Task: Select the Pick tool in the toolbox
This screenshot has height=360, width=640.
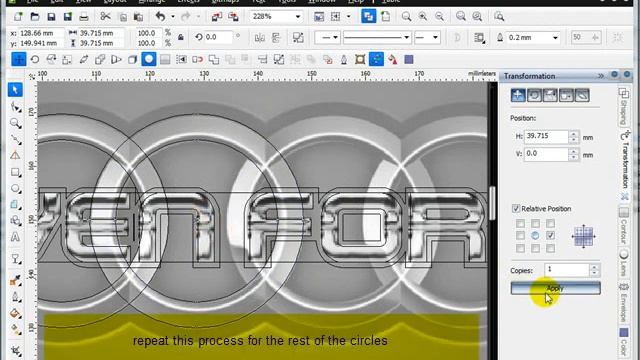Action: (15, 90)
